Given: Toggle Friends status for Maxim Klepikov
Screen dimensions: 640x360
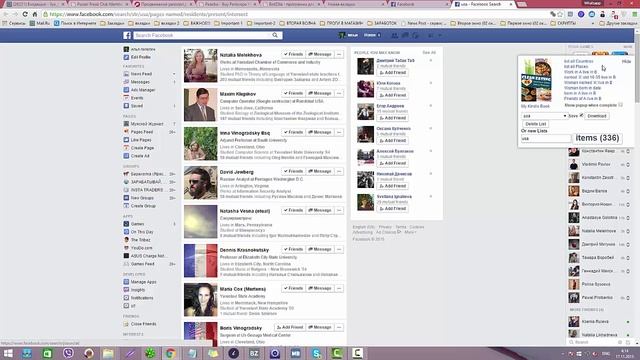Looking at the screenshot, I should click(293, 93).
